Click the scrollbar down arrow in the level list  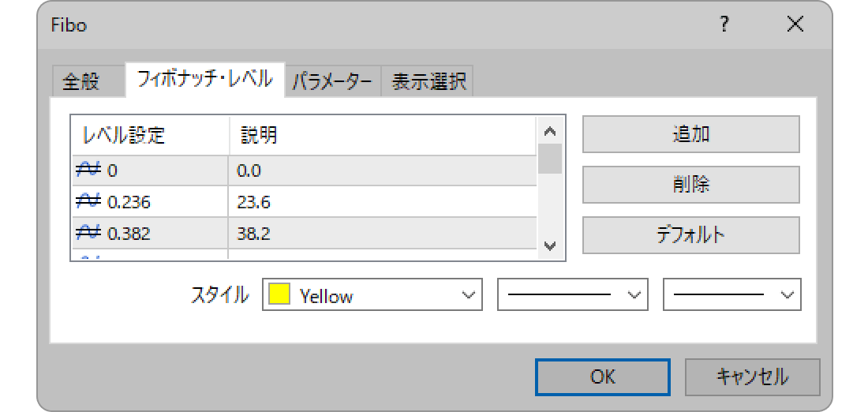[x=550, y=246]
